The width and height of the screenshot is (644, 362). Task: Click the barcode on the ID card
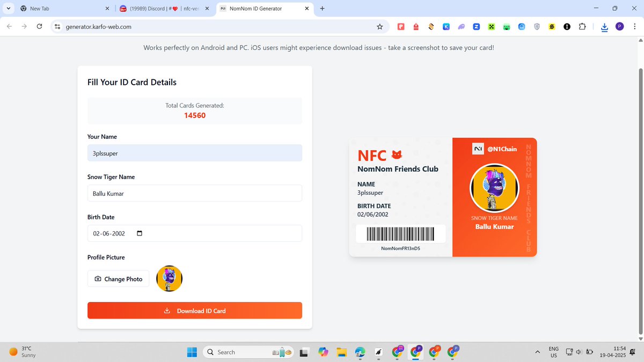(x=400, y=234)
